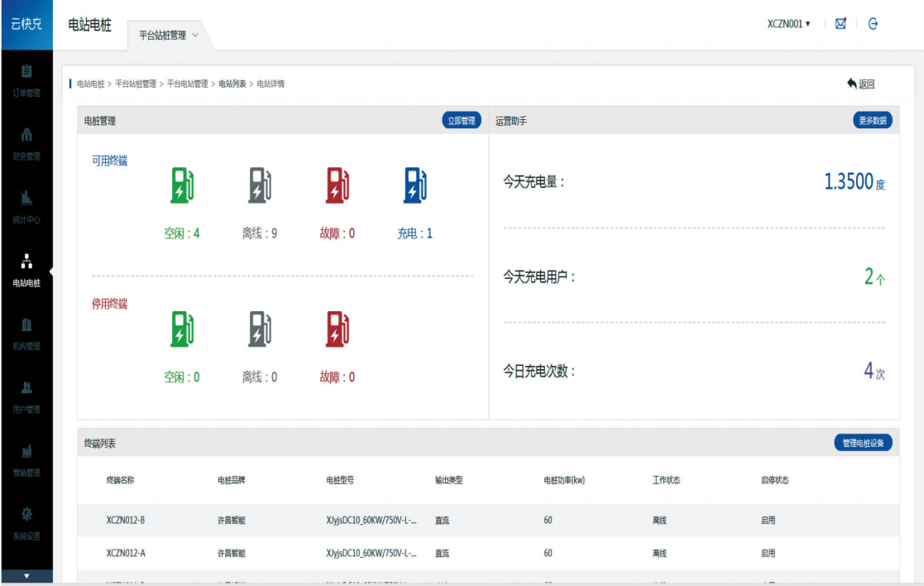Viewport: 924px width, 586px height.
Task: Click 返回 to go back
Action: [860, 84]
